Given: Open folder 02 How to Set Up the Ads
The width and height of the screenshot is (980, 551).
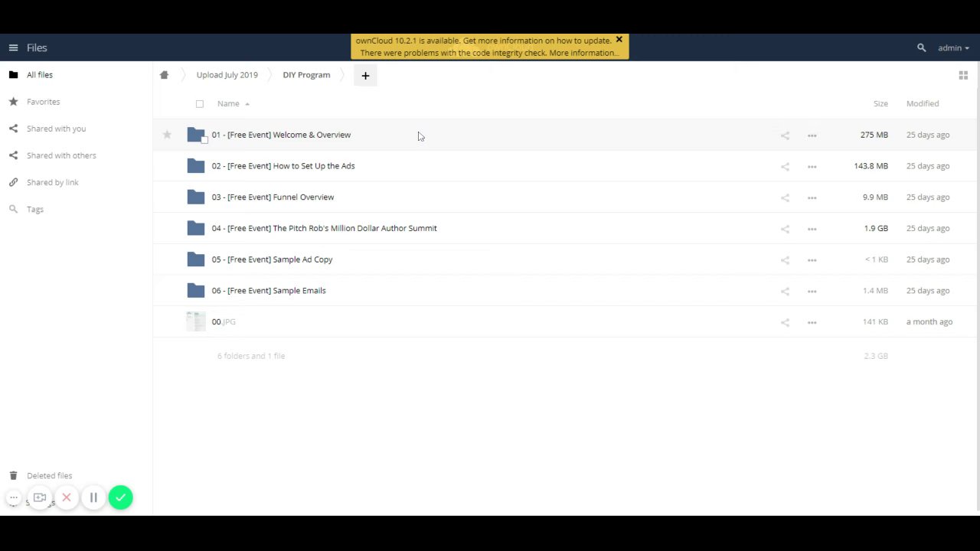Looking at the screenshot, I should [283, 166].
